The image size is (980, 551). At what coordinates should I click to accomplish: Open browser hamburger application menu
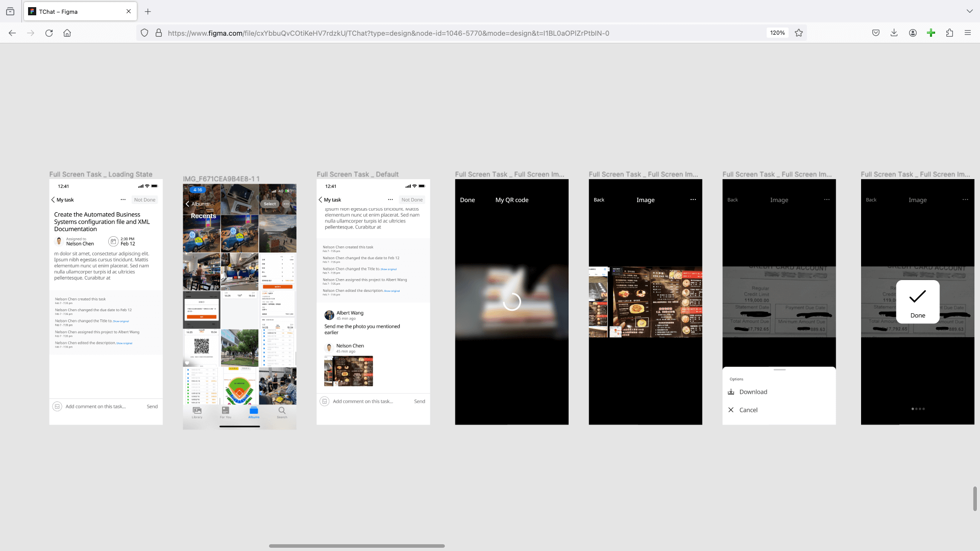[x=967, y=33]
